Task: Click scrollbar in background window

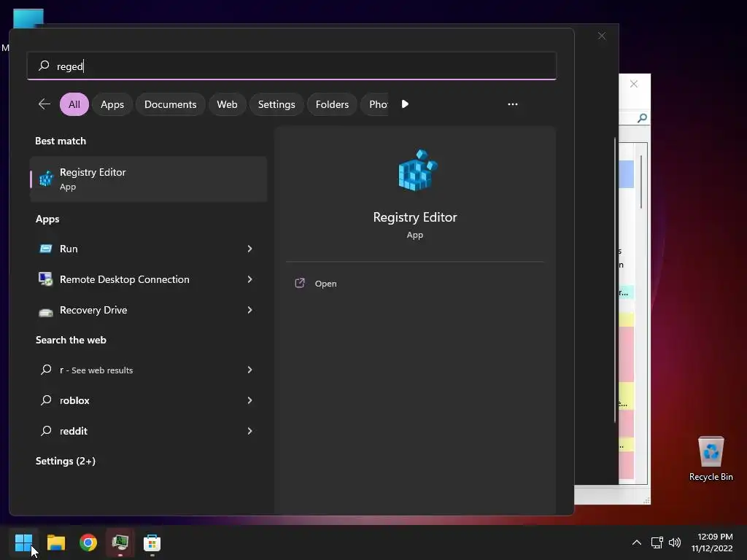Action: 641,182
